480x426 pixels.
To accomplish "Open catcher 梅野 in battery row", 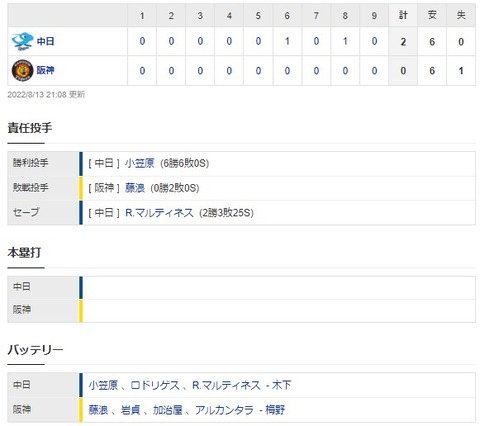I will pos(275,410).
